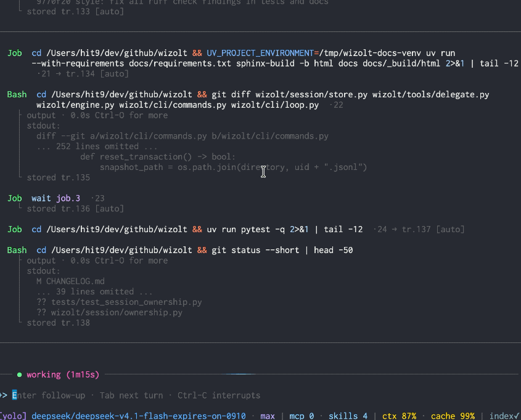The width and height of the screenshot is (521, 420).
Task: Click 'output · 0.0s Ctrl-O for more' under git diff
Action: (97, 115)
